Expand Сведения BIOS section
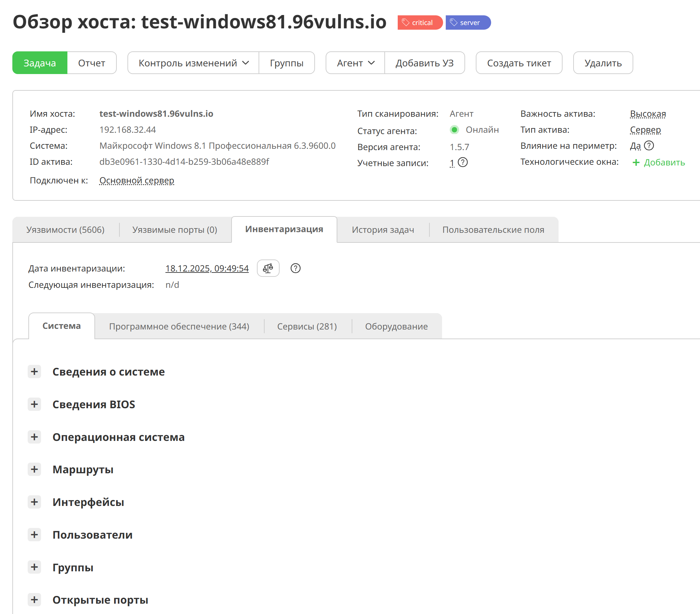This screenshot has width=700, height=614. tap(34, 404)
